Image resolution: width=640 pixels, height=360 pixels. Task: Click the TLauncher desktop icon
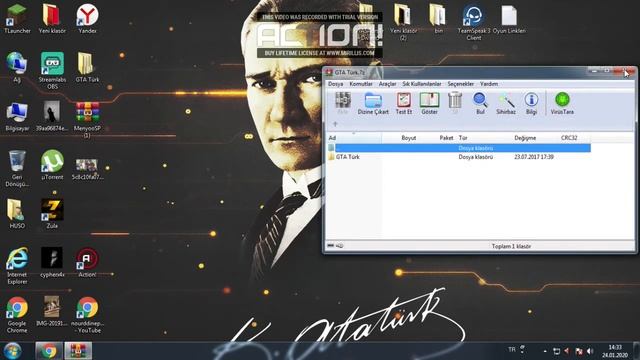click(17, 19)
